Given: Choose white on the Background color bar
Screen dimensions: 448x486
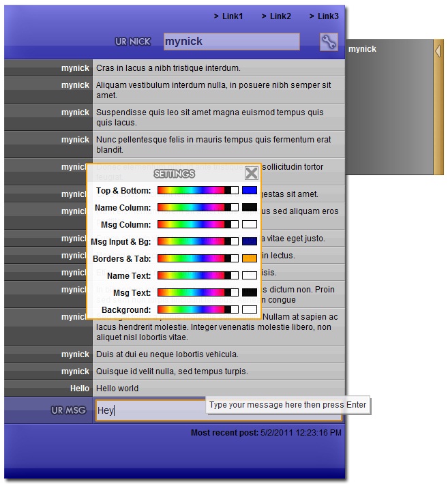Looking at the screenshot, I should (235, 310).
